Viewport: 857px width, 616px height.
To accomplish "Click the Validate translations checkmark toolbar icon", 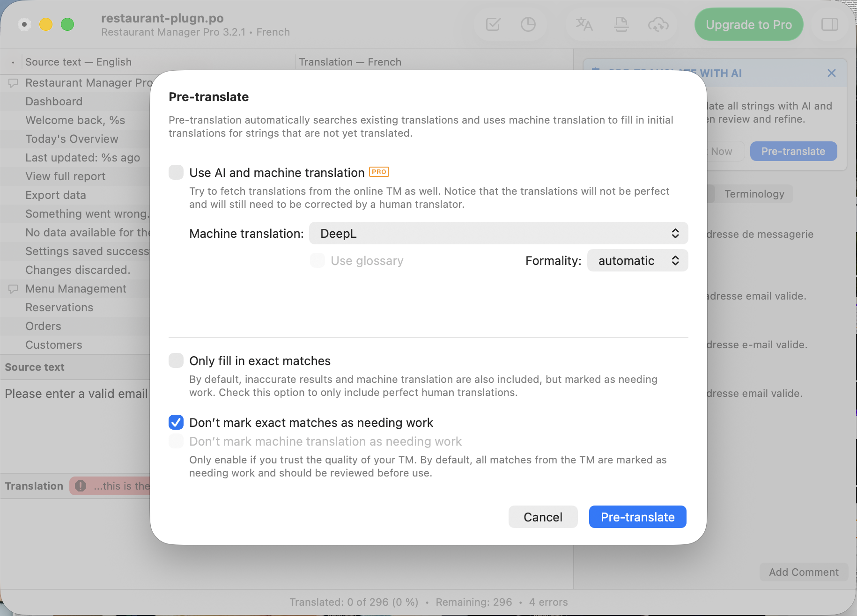I will point(493,24).
